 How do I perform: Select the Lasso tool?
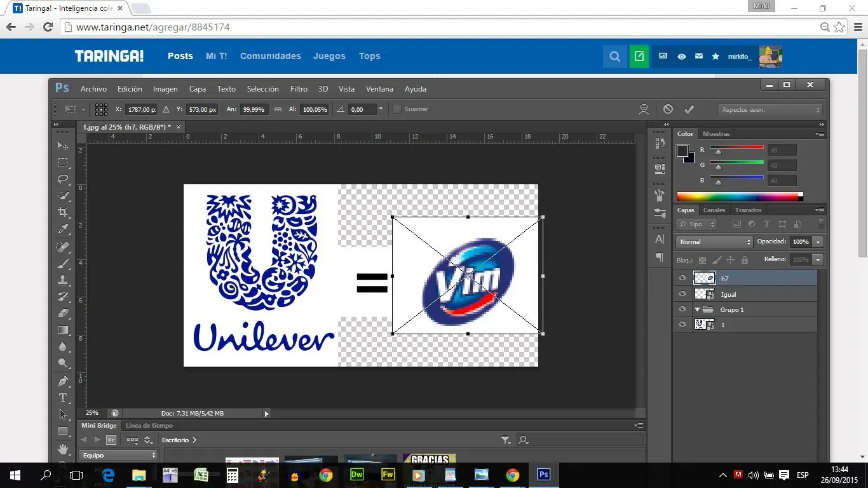click(63, 179)
